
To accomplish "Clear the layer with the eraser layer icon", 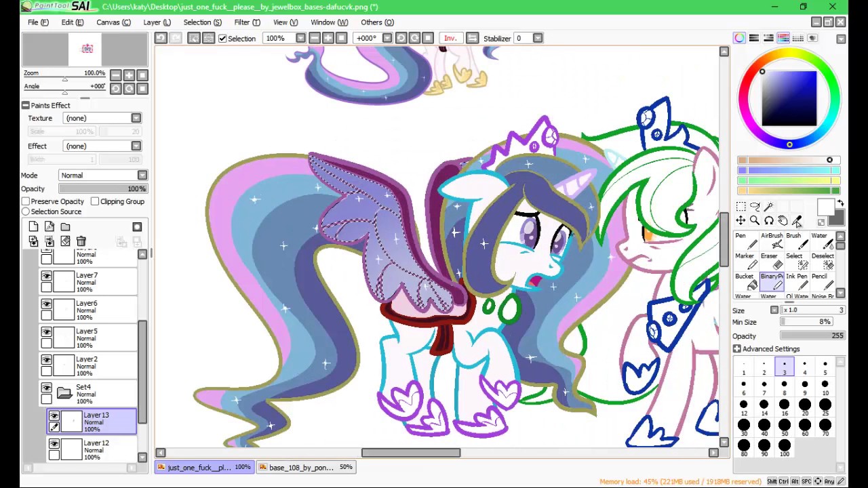I will click(65, 241).
